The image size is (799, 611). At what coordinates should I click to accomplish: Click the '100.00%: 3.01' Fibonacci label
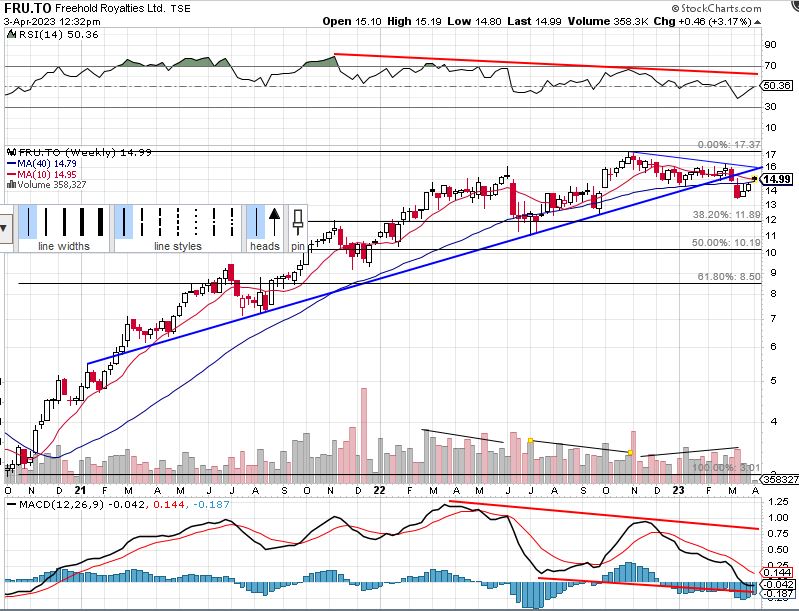pos(726,467)
